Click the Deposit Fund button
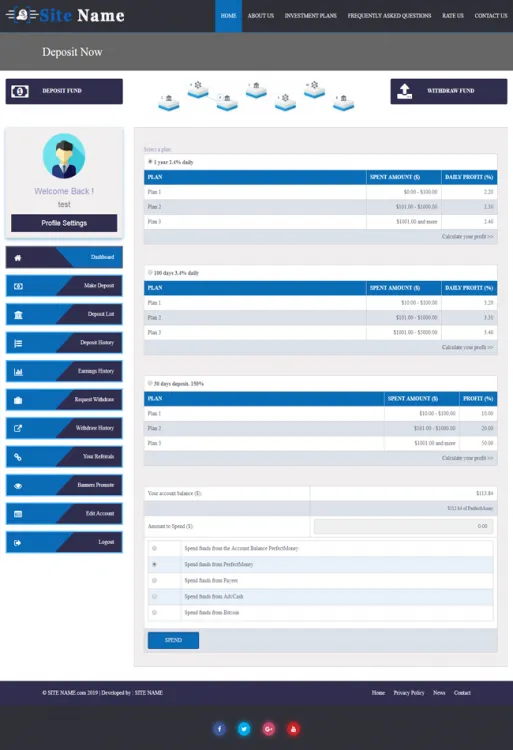 (x=64, y=91)
